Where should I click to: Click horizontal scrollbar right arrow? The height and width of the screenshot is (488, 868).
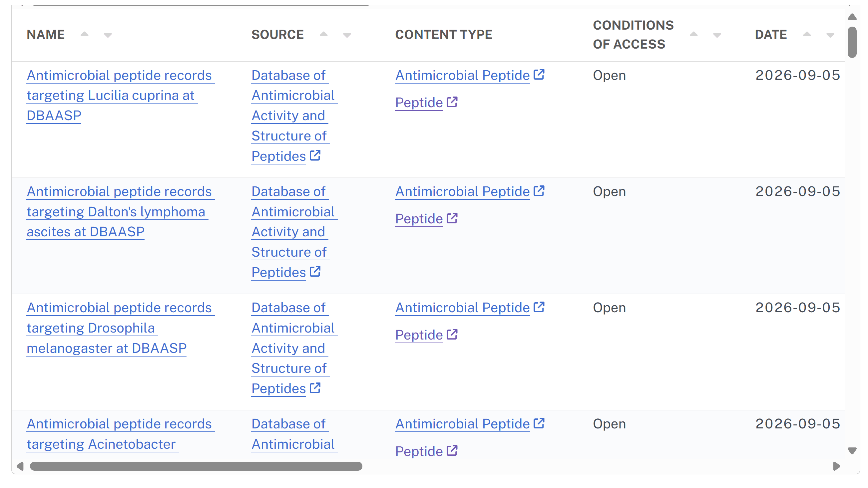[x=836, y=466]
